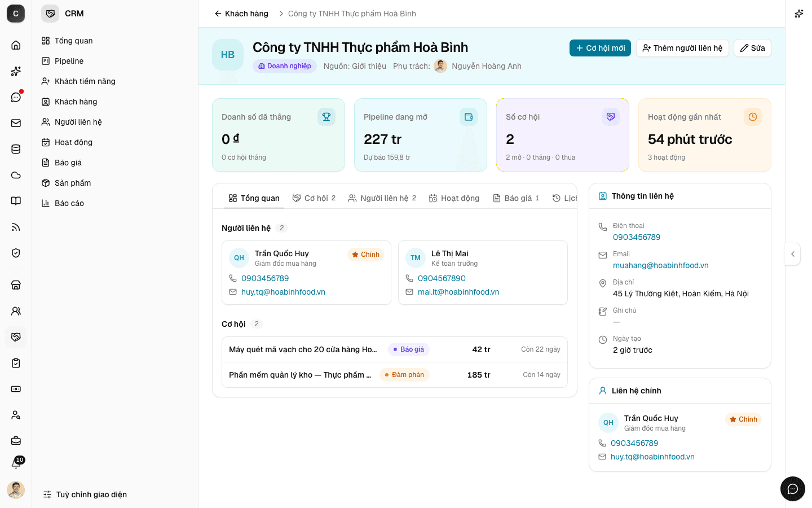Collapse the right side panel with the chevron handle

[793, 254]
